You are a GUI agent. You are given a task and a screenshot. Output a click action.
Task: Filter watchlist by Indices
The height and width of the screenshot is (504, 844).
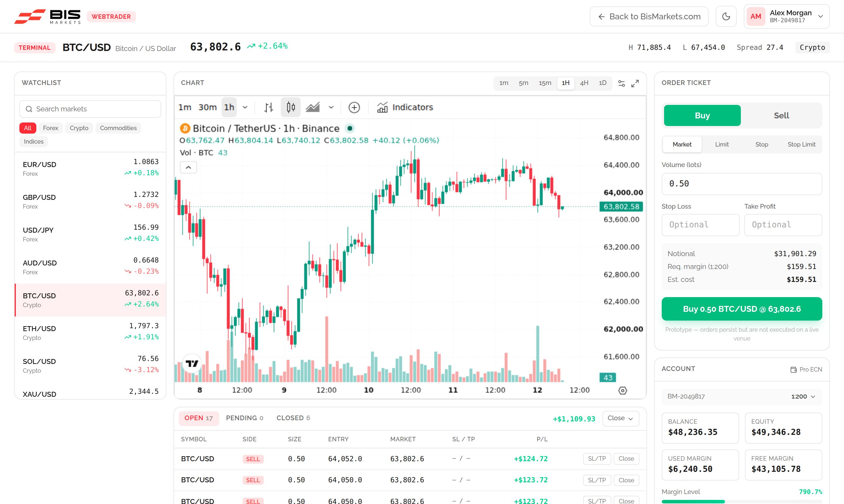tap(34, 142)
